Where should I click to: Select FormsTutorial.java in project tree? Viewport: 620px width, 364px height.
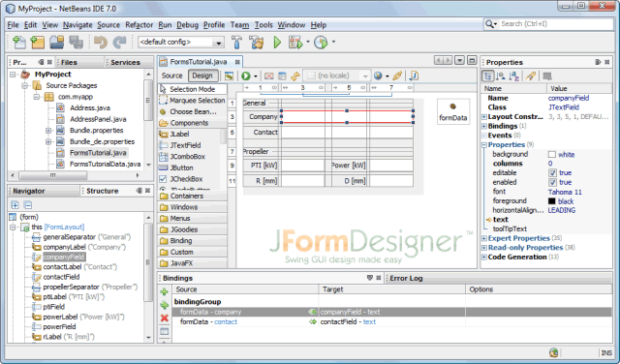(x=98, y=153)
